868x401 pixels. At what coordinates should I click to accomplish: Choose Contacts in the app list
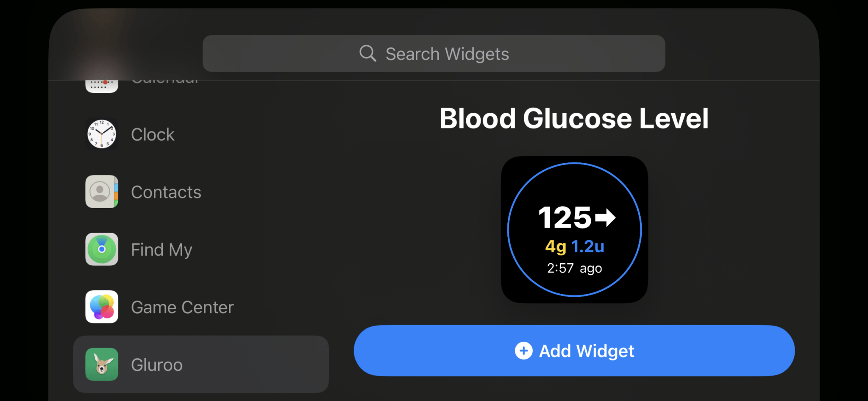pos(167,192)
